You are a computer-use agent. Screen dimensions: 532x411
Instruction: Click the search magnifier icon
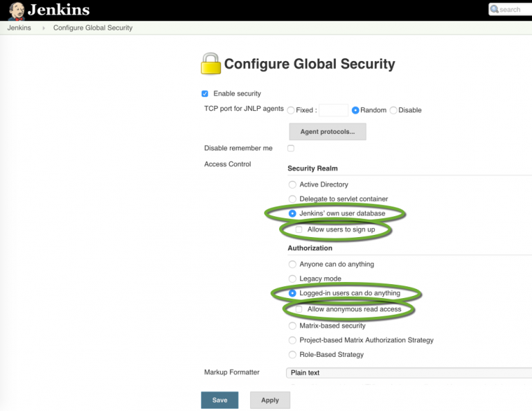[x=495, y=9]
